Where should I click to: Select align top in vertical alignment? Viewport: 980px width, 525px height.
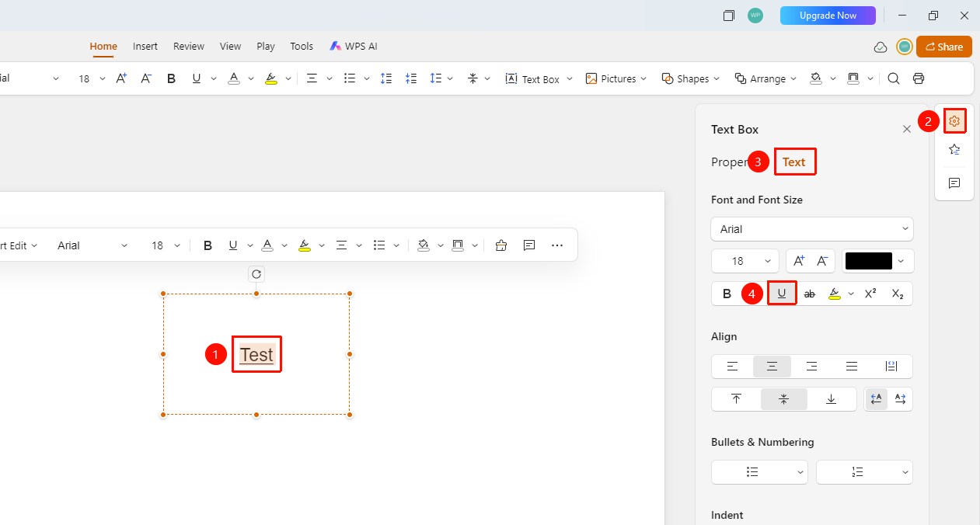736,399
